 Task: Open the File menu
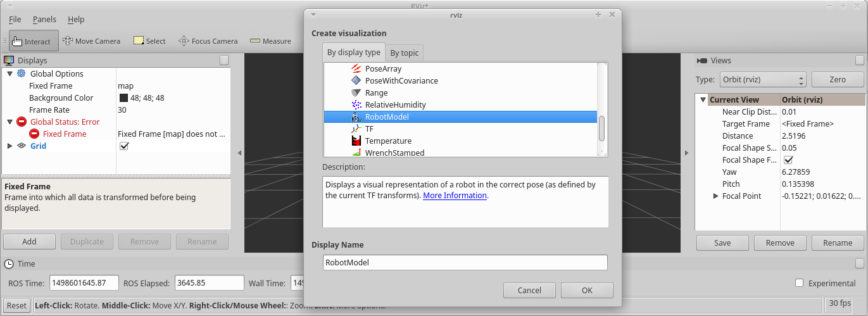(x=15, y=20)
